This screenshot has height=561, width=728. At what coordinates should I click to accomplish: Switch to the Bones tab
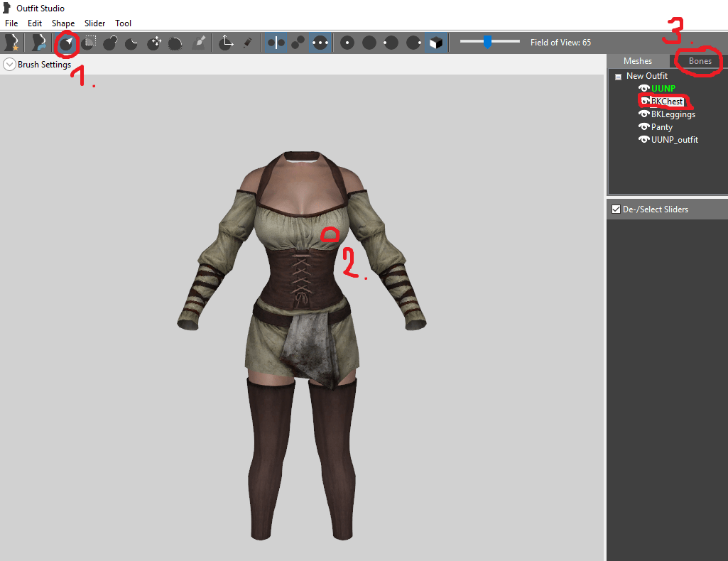click(x=700, y=61)
